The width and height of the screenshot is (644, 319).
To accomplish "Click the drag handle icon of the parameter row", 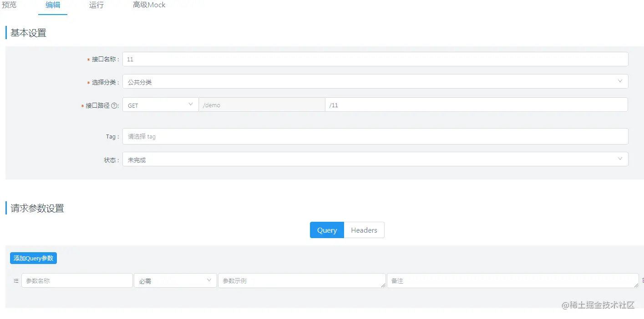I will pos(16,281).
